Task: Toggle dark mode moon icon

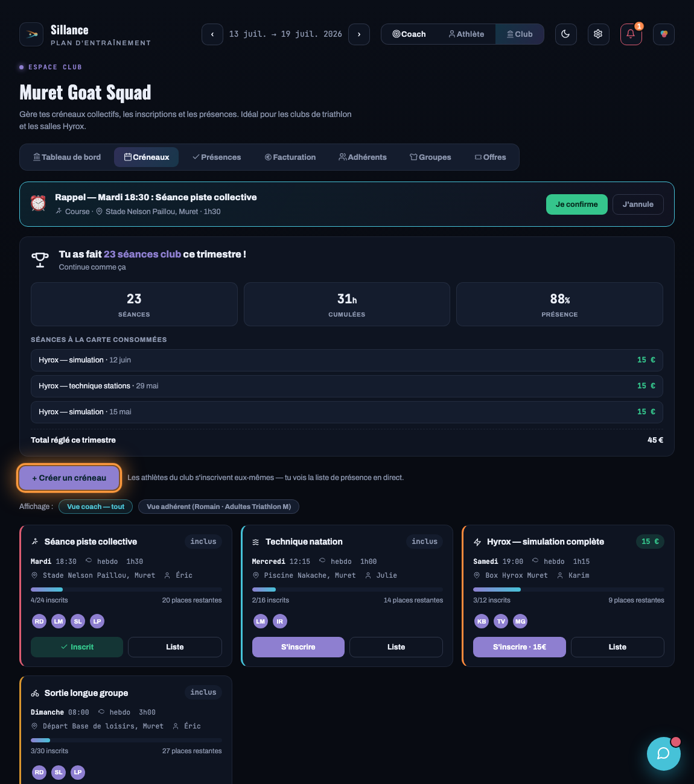Action: 565,34
